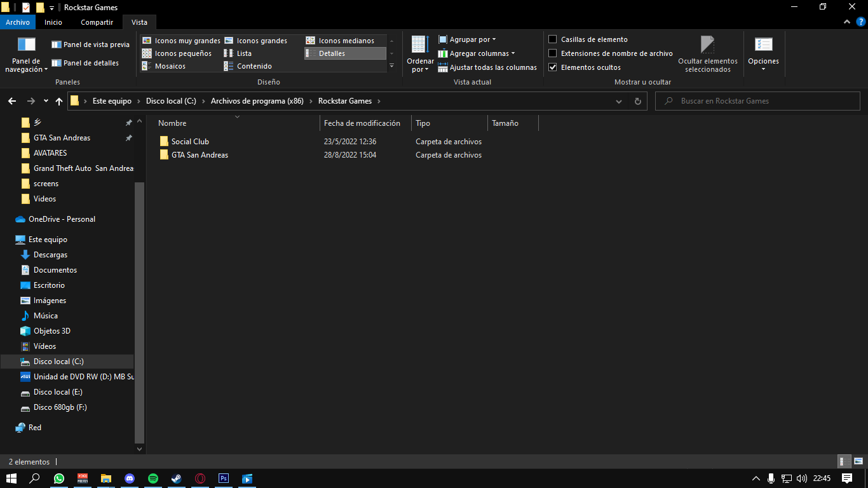Open Ordenar por menu
The image size is (868, 488).
420,55
